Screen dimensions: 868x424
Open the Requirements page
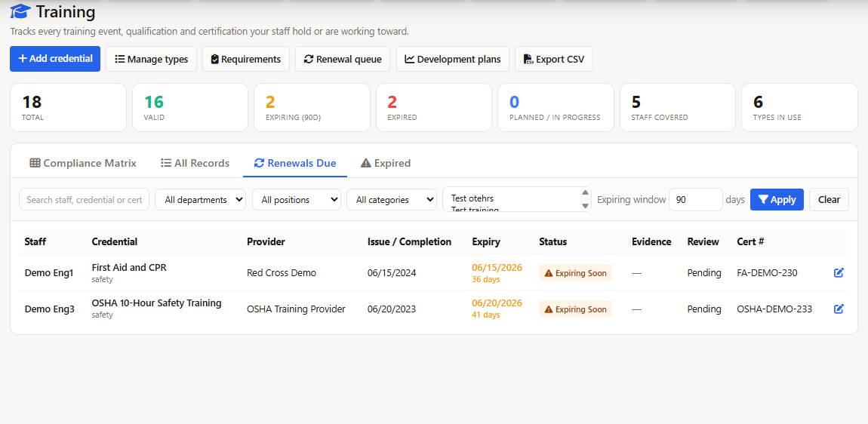click(246, 59)
